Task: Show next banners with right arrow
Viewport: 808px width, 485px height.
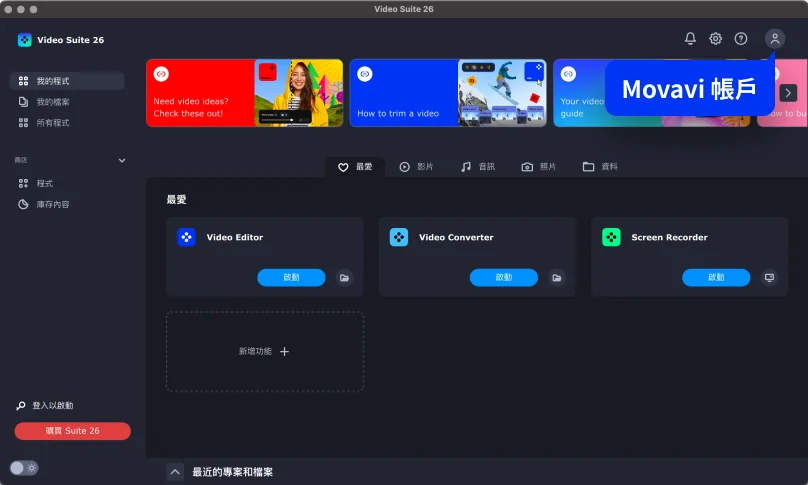Action: [x=788, y=93]
